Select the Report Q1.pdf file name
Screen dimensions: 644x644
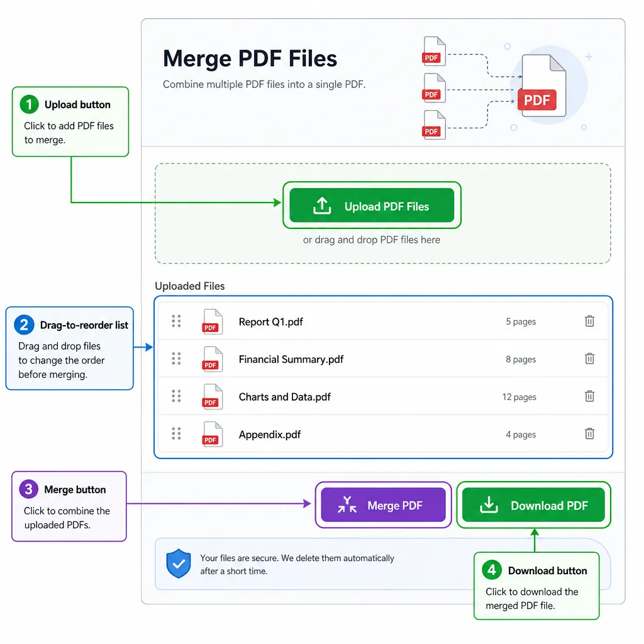(270, 321)
